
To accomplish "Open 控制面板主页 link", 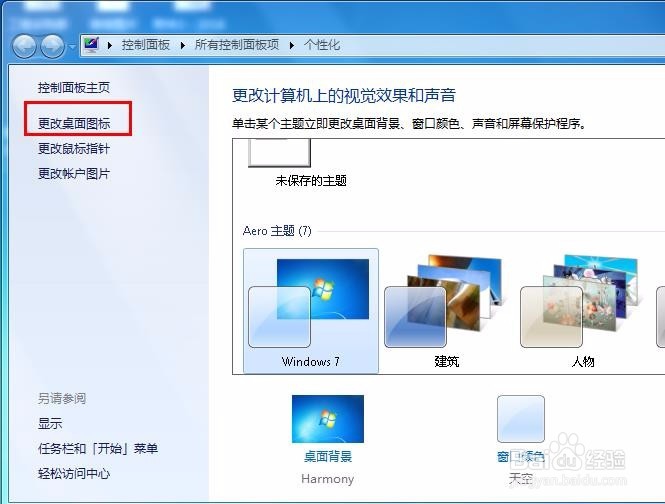I will tap(74, 87).
